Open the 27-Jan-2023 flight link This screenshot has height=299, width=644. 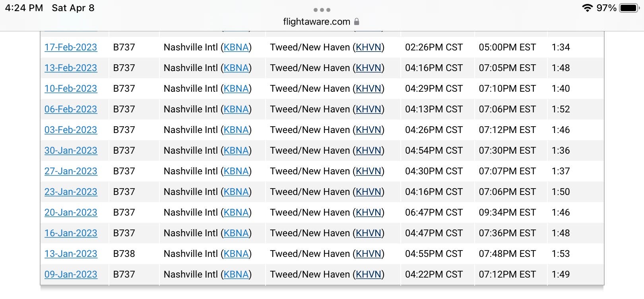point(71,171)
